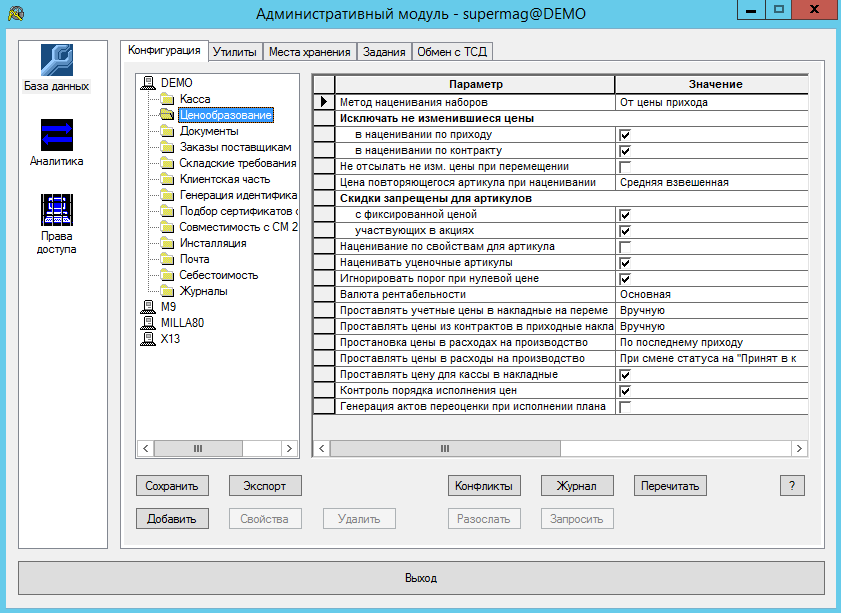Viewport: 841px width, 613px height.
Task: Open the 'По последнему приходу' value cell
Action: (x=712, y=342)
